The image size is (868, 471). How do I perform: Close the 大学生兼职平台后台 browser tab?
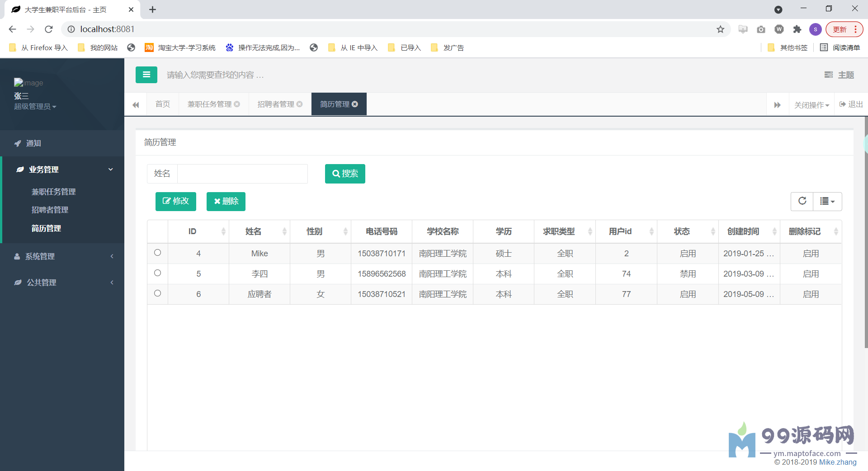(x=131, y=9)
